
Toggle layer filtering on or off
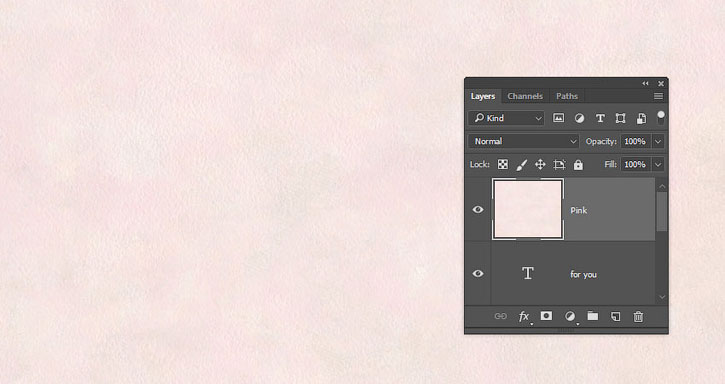coord(661,117)
